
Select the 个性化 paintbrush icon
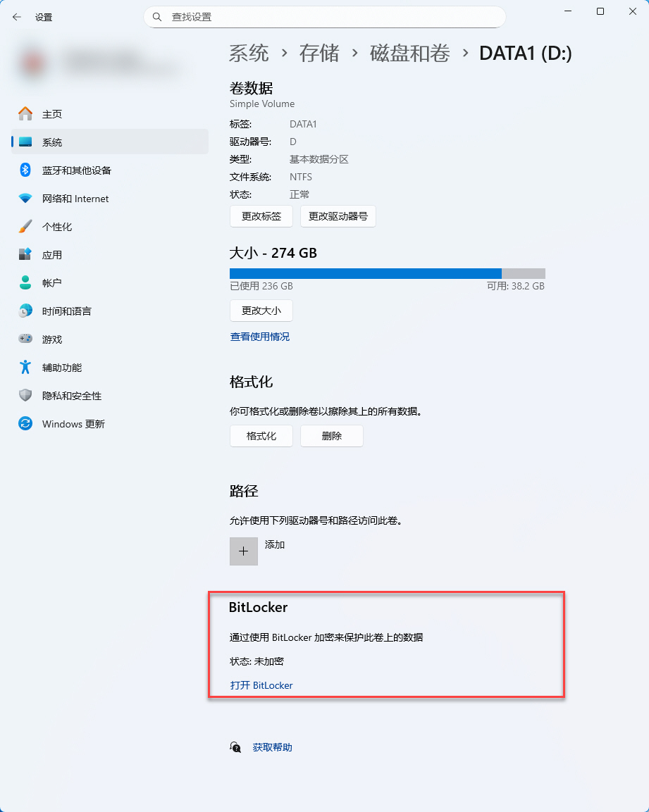[25, 226]
